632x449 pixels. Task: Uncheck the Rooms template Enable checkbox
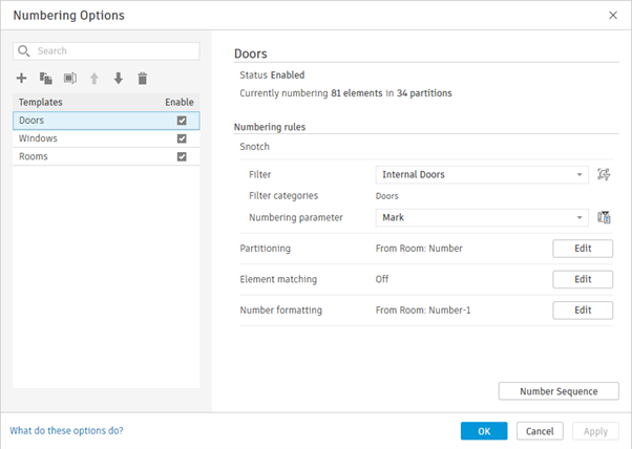pyautogui.click(x=181, y=157)
